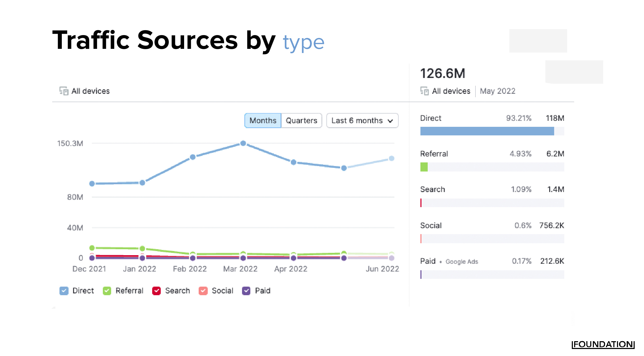Switch to the Quarters view tab

[x=301, y=121]
